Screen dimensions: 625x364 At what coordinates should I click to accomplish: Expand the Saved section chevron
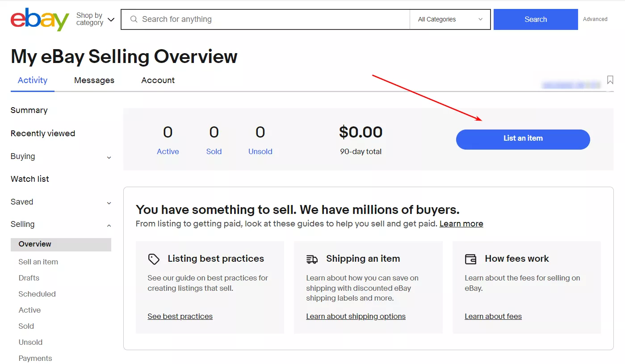pos(109,203)
